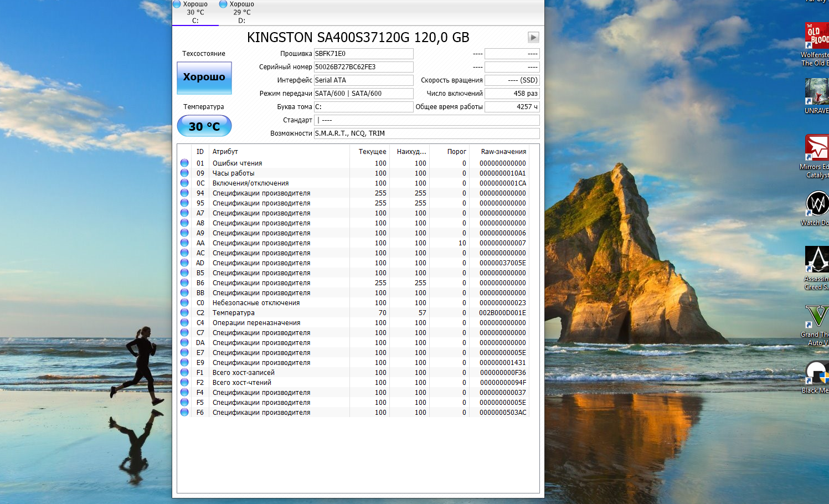This screenshot has height=504, width=829.
Task: Click raw value 002B000D001E
Action: tap(503, 313)
